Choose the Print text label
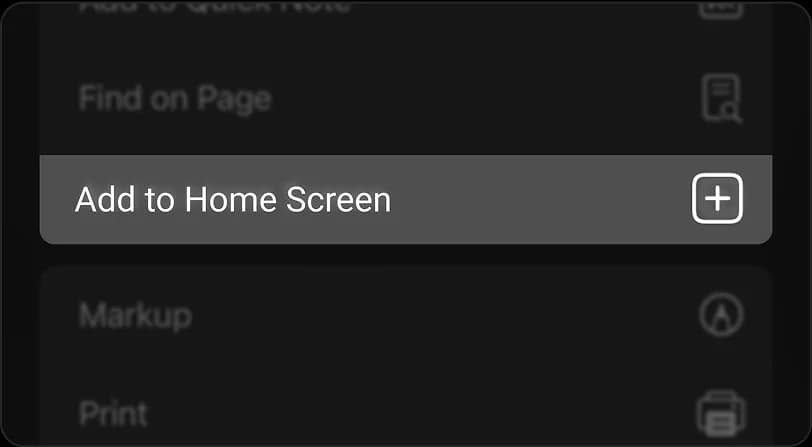Image resolution: width=812 pixels, height=447 pixels. point(113,414)
